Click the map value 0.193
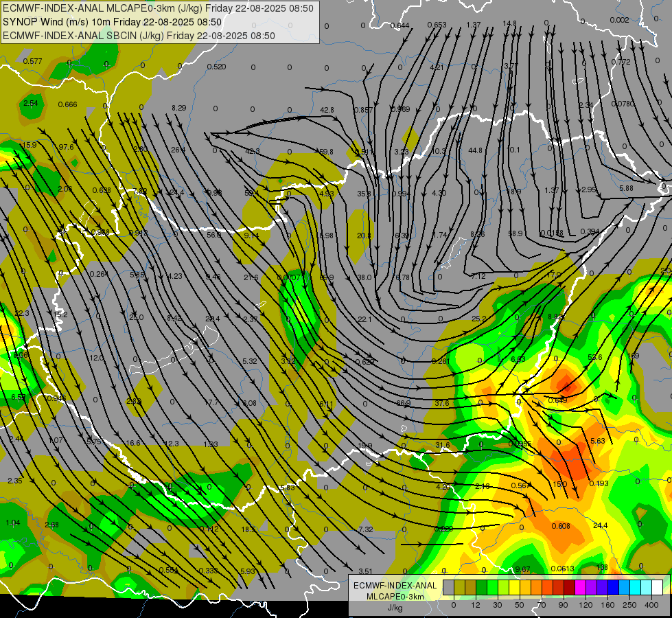 pyautogui.click(x=599, y=483)
